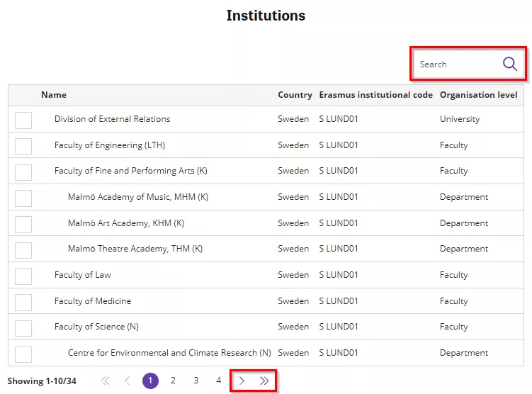
Task: Check the Malmö Academy of Music checkbox
Action: (x=23, y=198)
